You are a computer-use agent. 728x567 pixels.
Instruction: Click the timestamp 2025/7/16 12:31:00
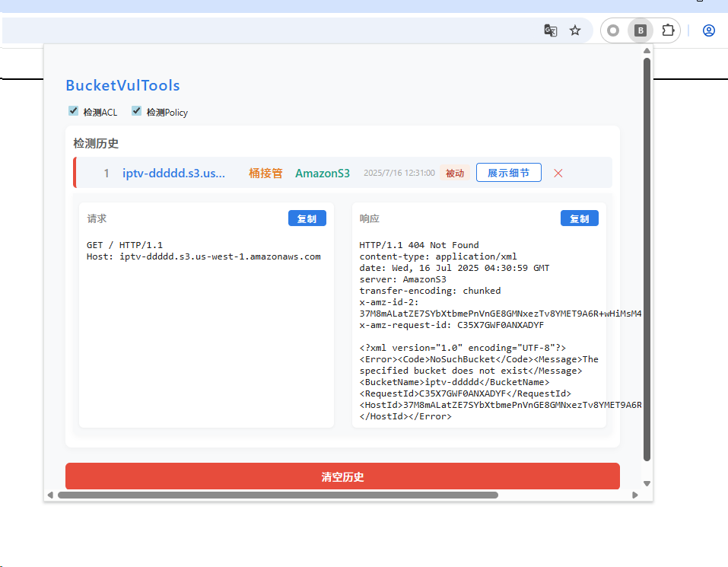[x=399, y=174]
